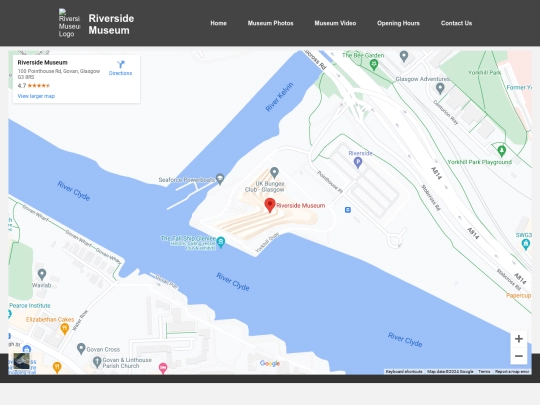Click Report a map error link
The image size is (540, 405).
[512, 372]
